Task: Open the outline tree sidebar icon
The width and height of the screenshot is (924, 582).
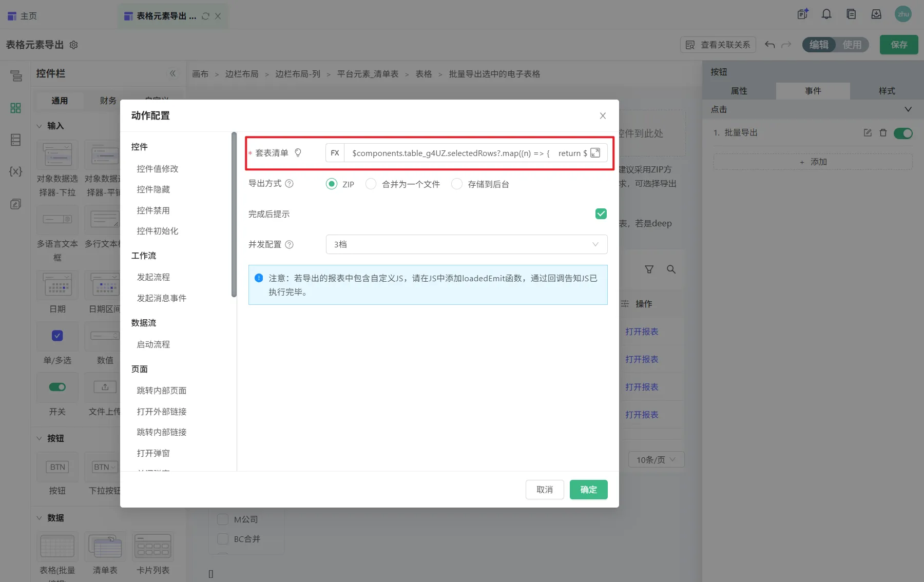Action: [x=16, y=76]
